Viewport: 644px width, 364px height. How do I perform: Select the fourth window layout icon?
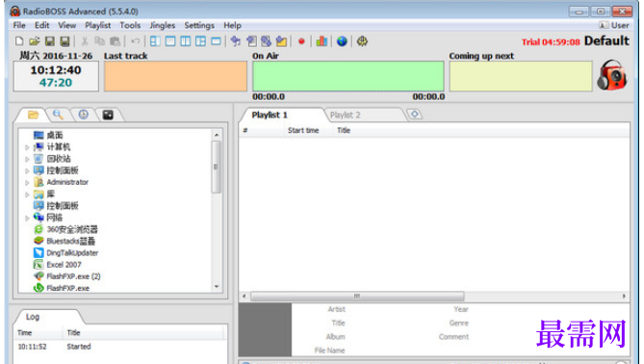tap(201, 41)
